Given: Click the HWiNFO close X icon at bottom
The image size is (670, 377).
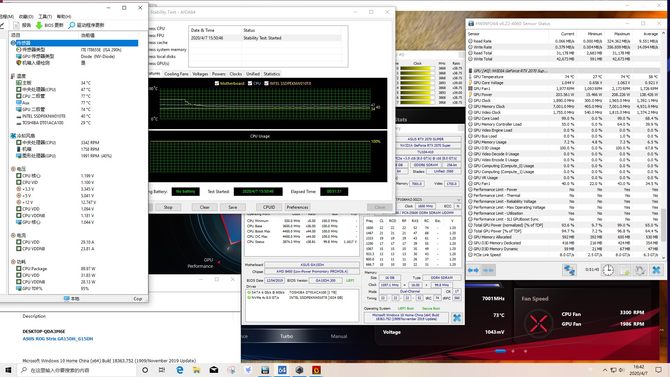Looking at the screenshot, I should (656, 270).
